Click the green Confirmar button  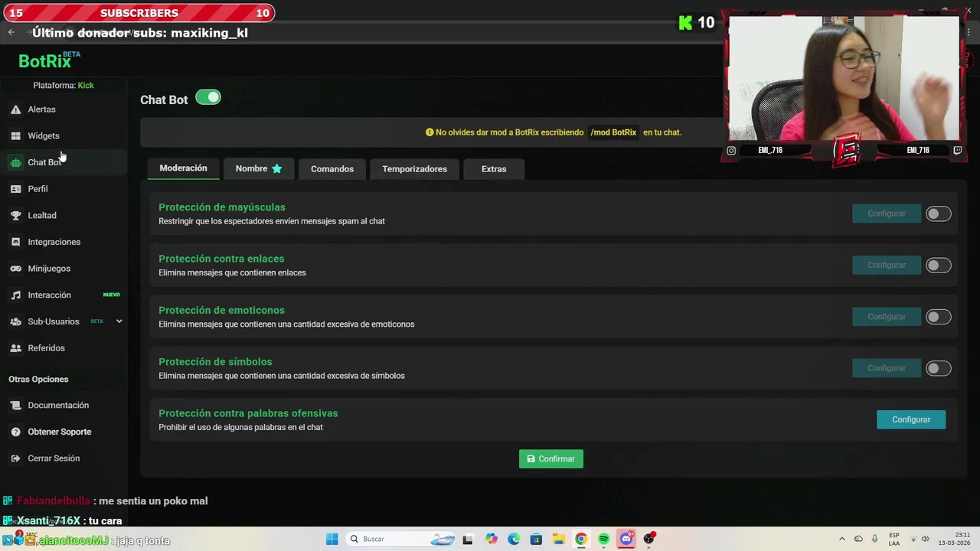point(551,458)
